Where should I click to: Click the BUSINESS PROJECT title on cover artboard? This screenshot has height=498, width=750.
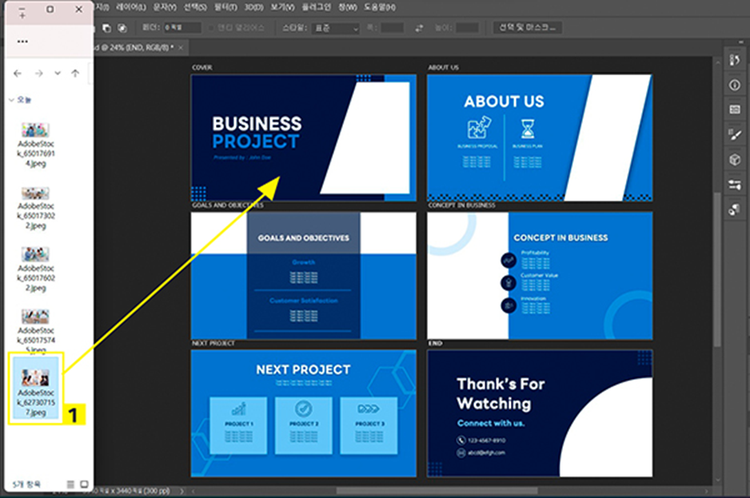(x=257, y=133)
